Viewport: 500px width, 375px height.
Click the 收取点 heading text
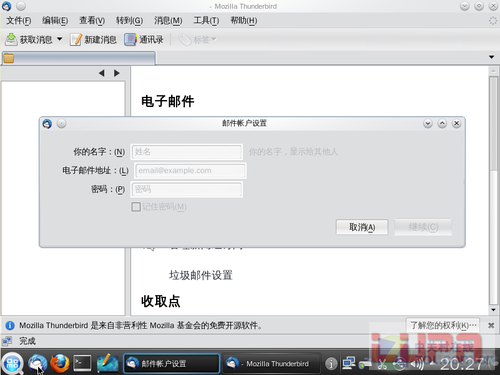161,301
